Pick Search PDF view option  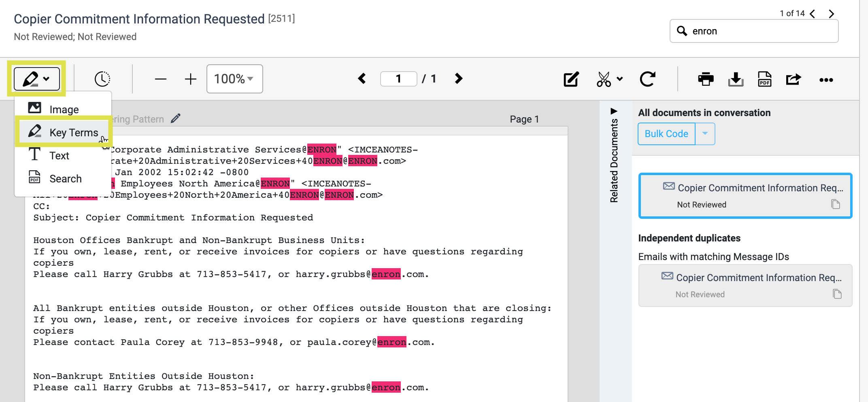63,178
